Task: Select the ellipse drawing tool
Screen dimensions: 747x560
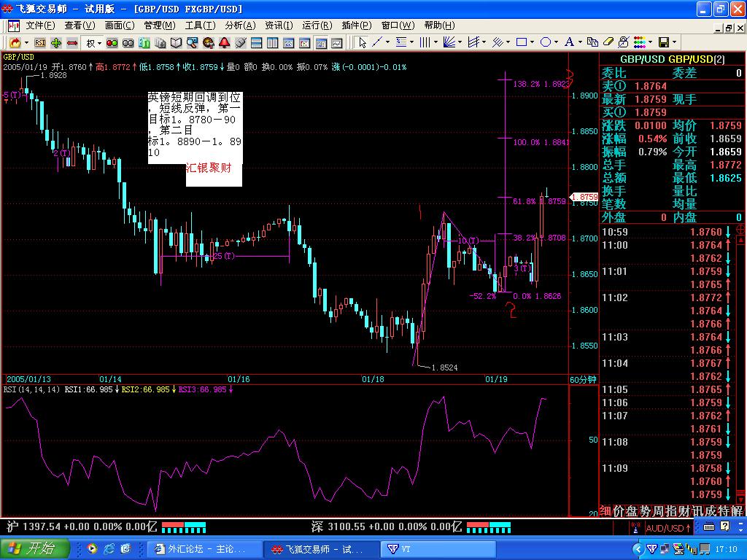Action: click(546, 42)
